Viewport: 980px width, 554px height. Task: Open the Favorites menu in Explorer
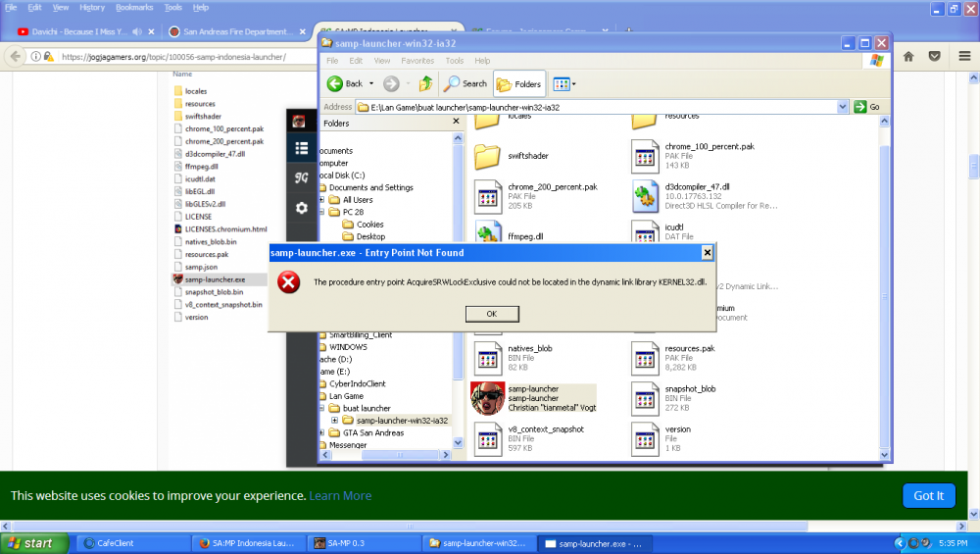(417, 61)
